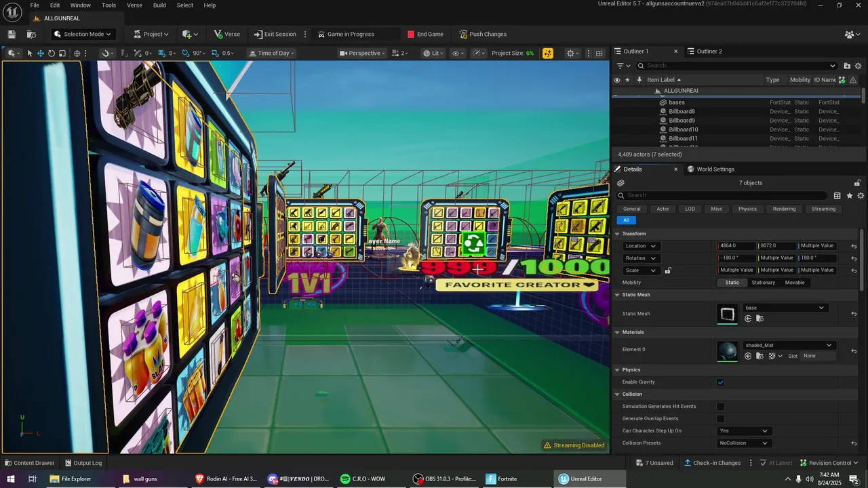The width and height of the screenshot is (868, 488).
Task: Click the Windows notification center icon
Action: (x=854, y=479)
